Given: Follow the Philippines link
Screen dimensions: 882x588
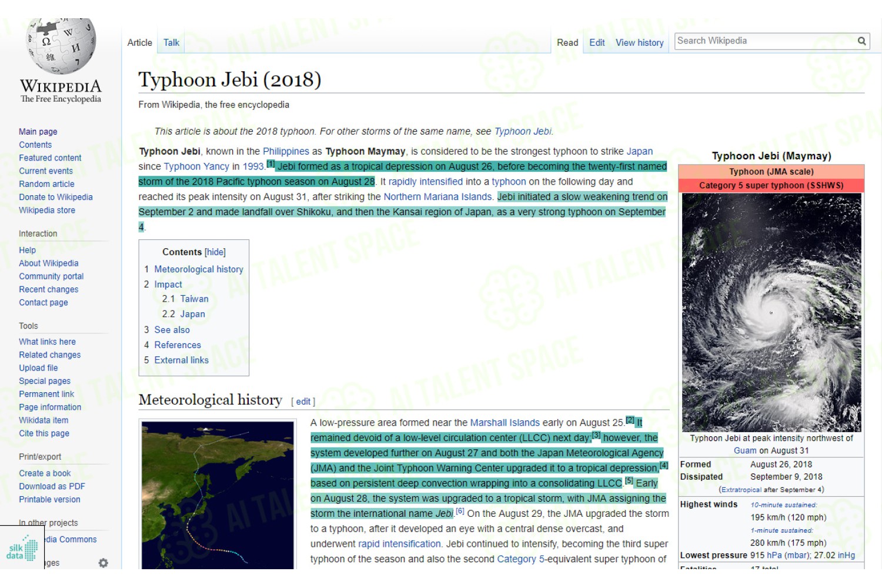Looking at the screenshot, I should 286,152.
